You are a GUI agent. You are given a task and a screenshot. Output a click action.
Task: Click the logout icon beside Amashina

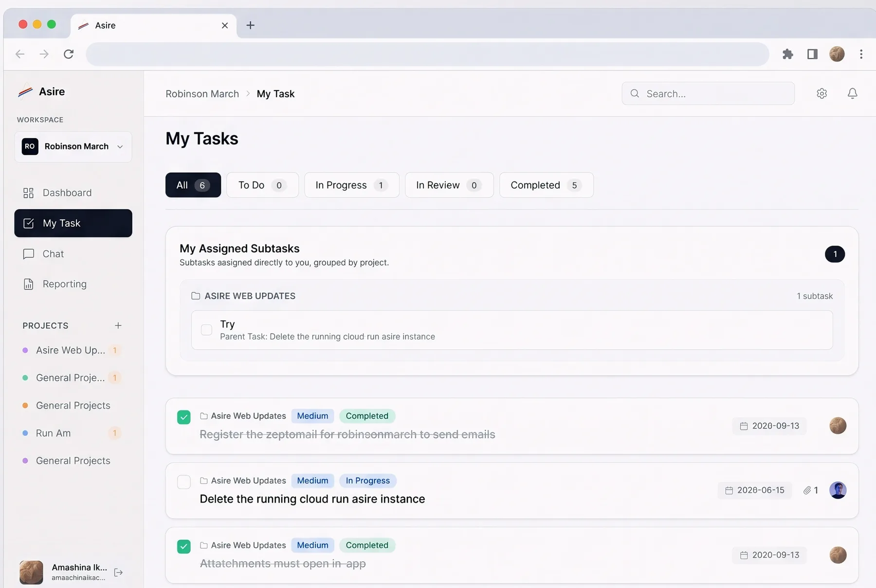pyautogui.click(x=118, y=572)
